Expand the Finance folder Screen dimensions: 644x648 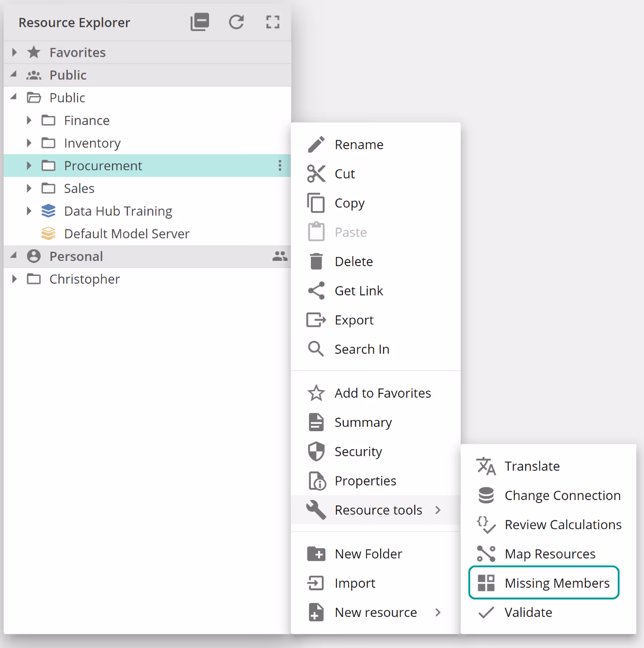[x=29, y=120]
